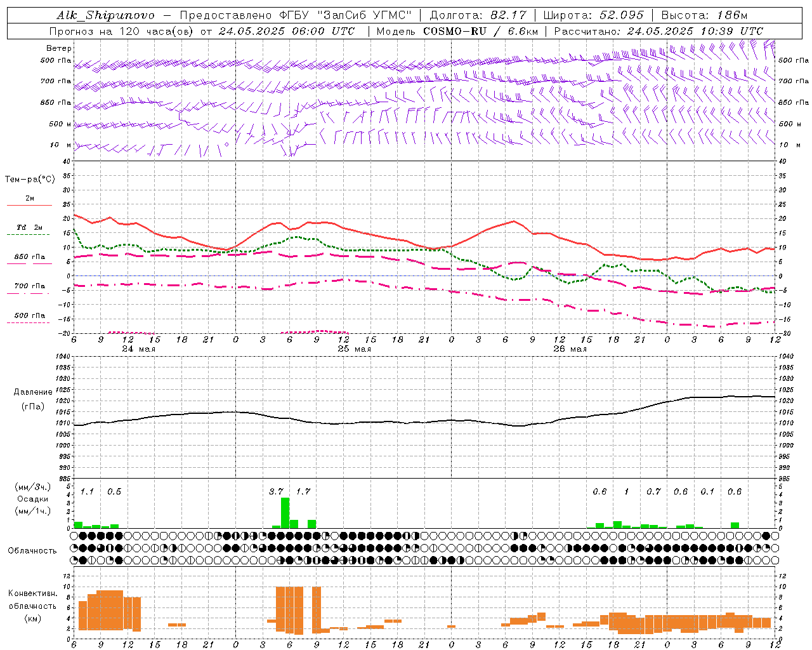Click the 0.5 precipitation total value

(114, 491)
